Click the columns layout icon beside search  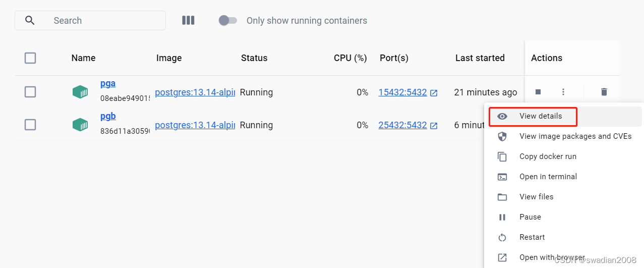point(188,20)
